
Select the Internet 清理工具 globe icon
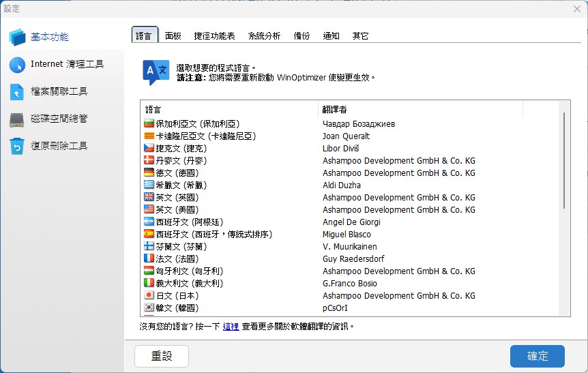[17, 65]
